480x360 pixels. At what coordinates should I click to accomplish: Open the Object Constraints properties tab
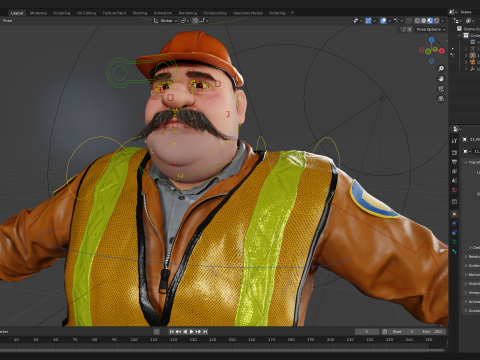tap(454, 233)
